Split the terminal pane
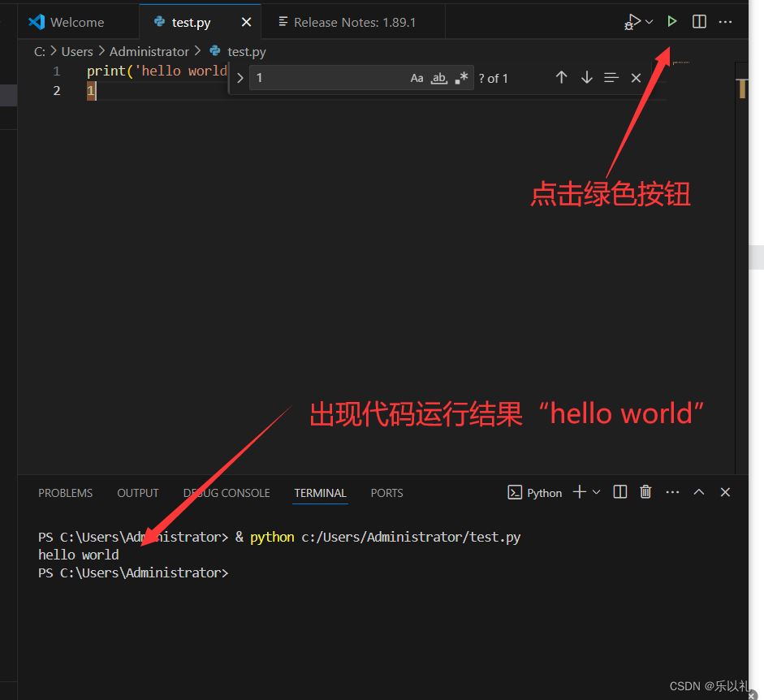764x700 pixels. click(619, 491)
